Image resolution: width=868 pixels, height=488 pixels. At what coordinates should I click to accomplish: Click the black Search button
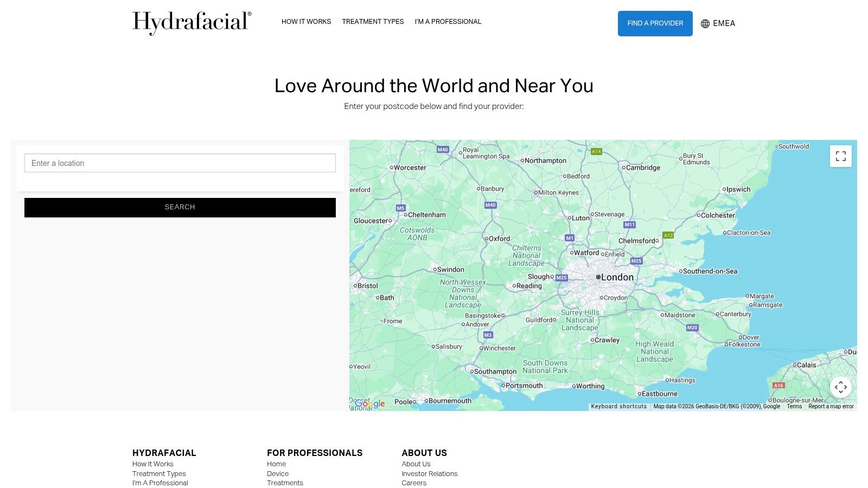tap(180, 208)
